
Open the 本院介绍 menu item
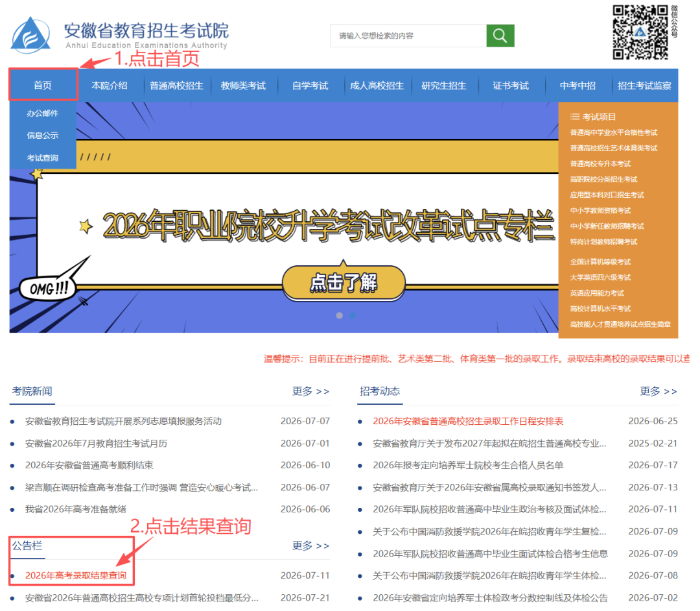click(110, 86)
